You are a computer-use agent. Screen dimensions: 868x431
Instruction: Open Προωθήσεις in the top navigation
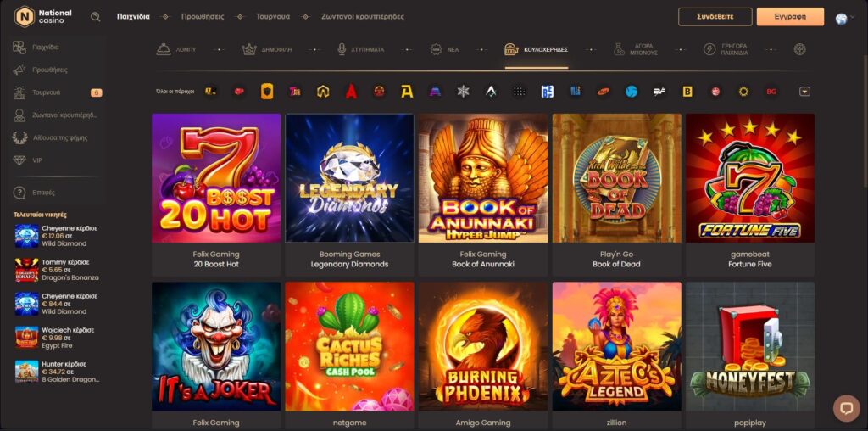point(203,17)
